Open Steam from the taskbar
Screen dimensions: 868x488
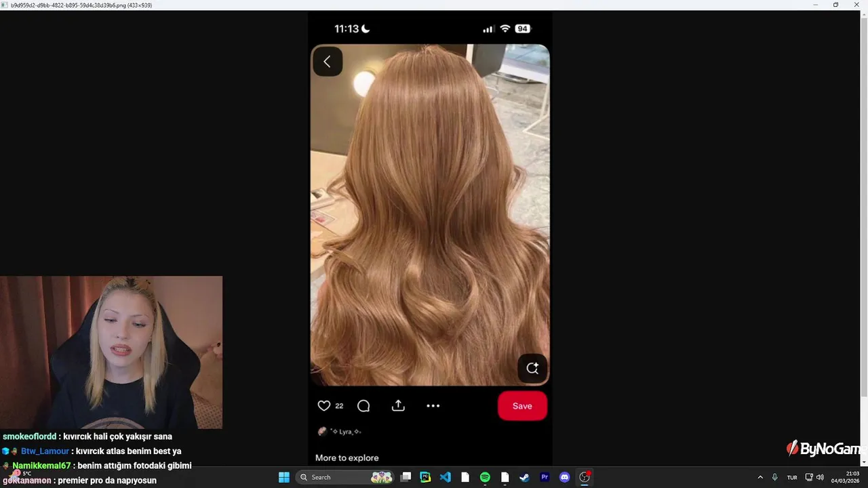[524, 477]
